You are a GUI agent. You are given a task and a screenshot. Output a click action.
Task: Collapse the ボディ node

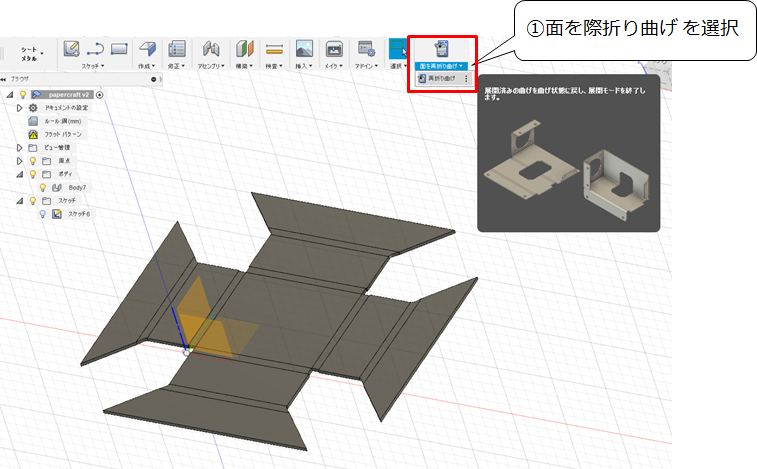coord(19,174)
